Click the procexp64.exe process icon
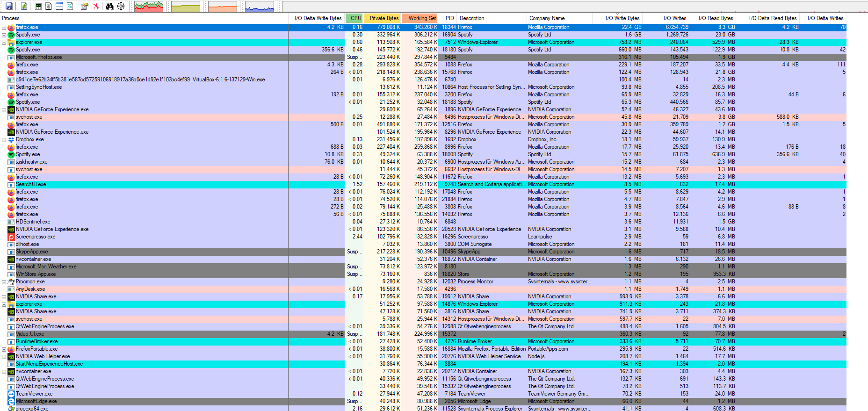The height and width of the screenshot is (411, 868). (11, 408)
